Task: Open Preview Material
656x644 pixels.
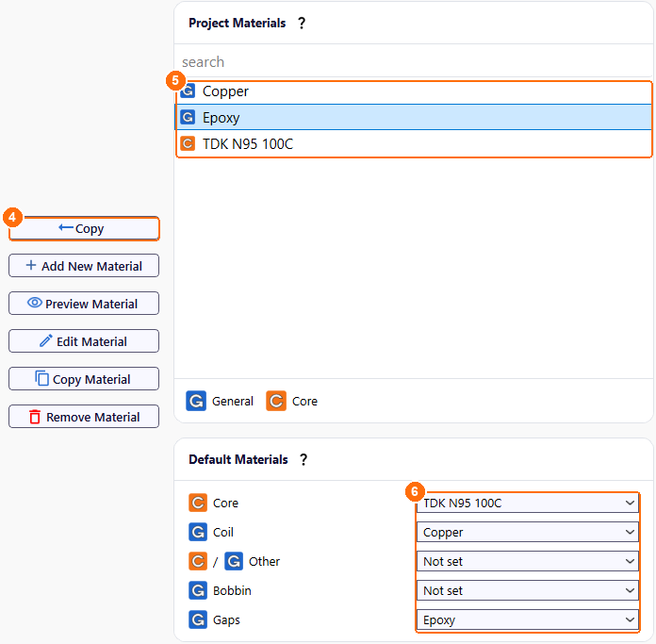Action: (84, 304)
